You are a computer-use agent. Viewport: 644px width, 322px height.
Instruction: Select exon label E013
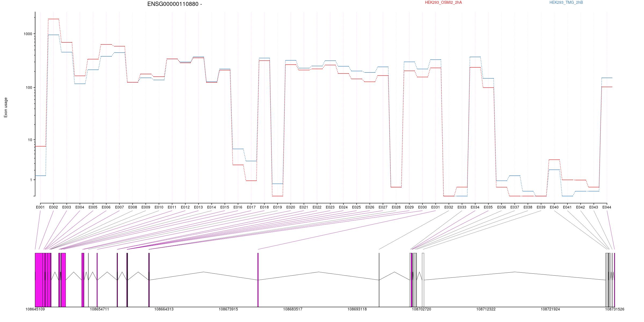pyautogui.click(x=198, y=207)
